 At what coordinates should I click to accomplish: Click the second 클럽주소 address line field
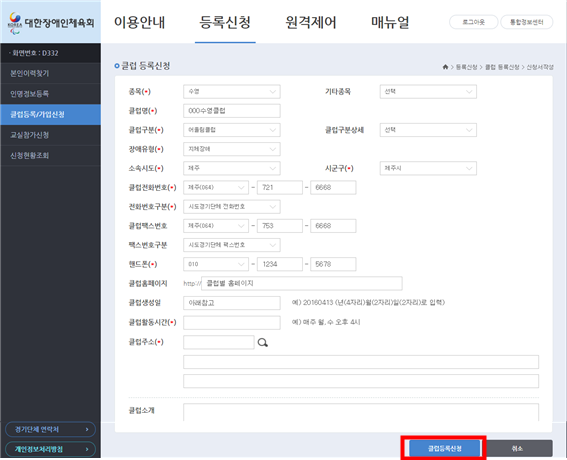pyautogui.click(x=361, y=381)
